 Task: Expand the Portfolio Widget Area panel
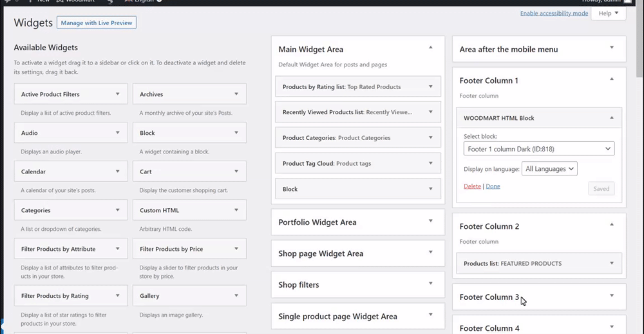coord(431,222)
